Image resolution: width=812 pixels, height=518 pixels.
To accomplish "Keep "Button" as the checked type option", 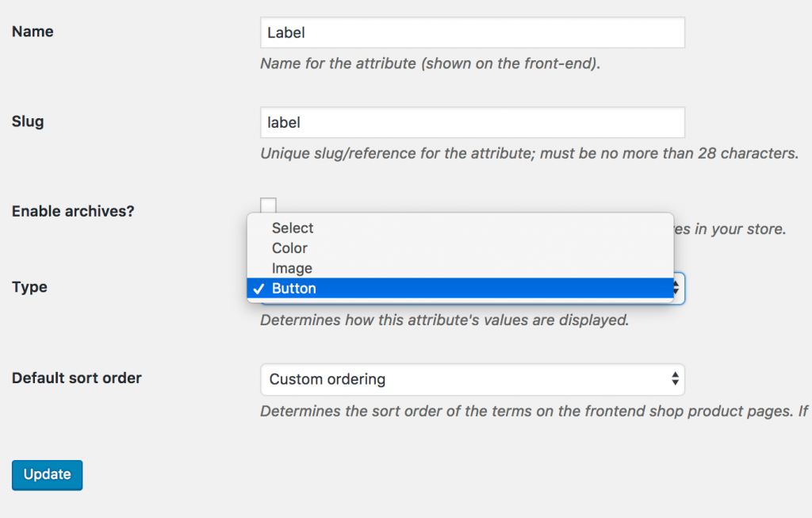I will [295, 288].
